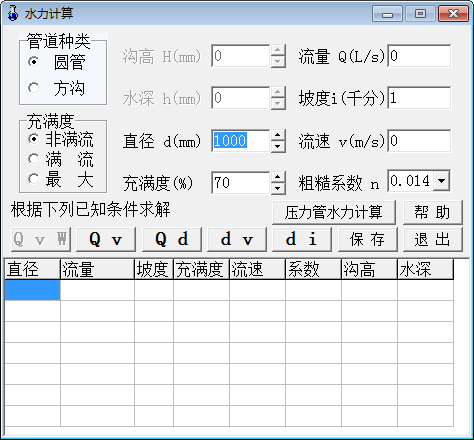The image size is (474, 440).
Task: Click the 直径 d(mm) input field
Action: pos(241,141)
